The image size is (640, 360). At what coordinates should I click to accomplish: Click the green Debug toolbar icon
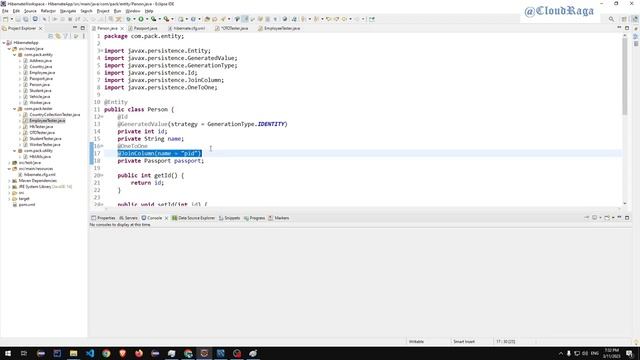(x=129, y=19)
